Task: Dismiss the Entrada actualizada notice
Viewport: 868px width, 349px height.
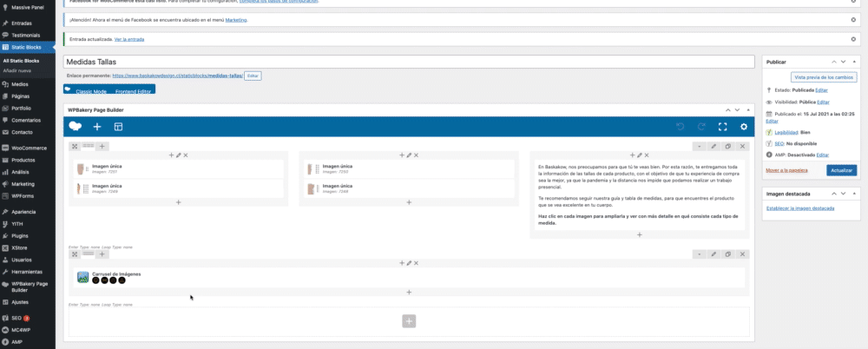Action: tap(853, 39)
